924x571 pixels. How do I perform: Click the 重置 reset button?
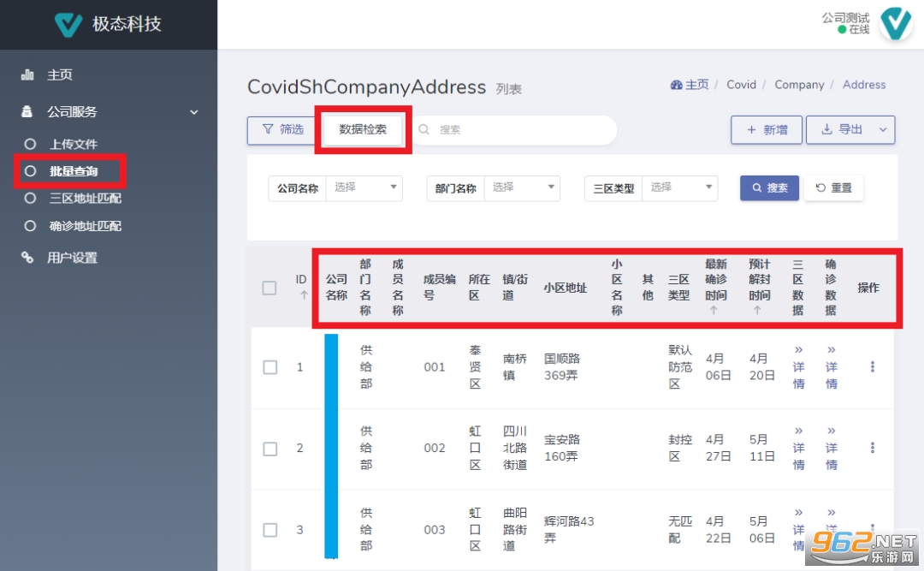pyautogui.click(x=833, y=187)
